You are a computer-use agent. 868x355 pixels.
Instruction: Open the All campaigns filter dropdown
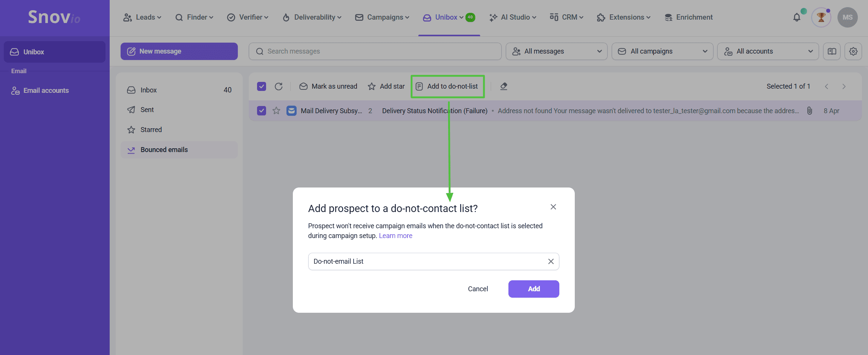pos(662,51)
